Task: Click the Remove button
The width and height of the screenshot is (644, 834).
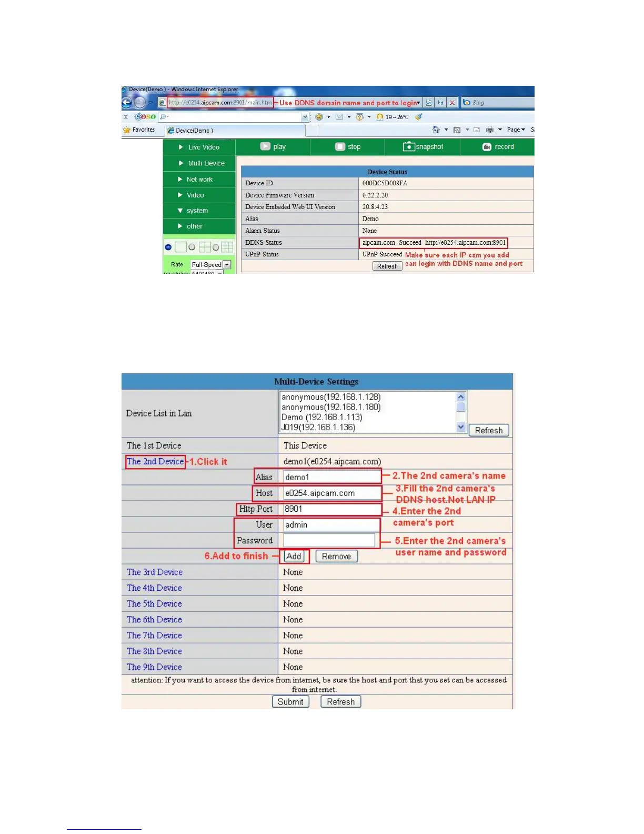Action: coord(336,557)
